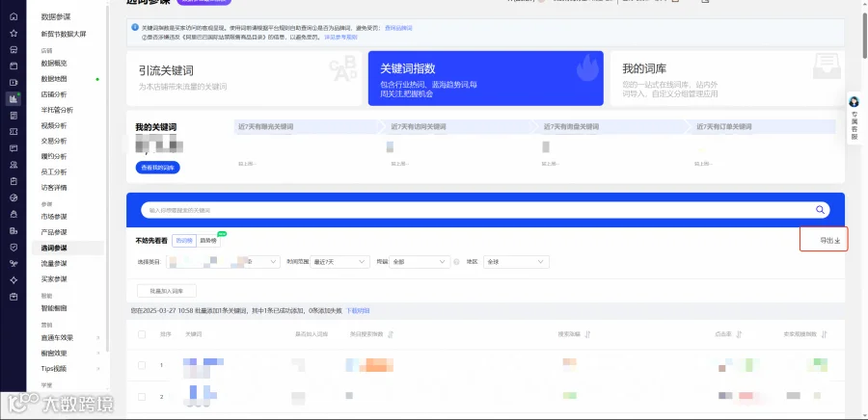Viewport: 868px width, 420px height.
Task: Open the 地区 全球 dropdown
Action: point(516,261)
